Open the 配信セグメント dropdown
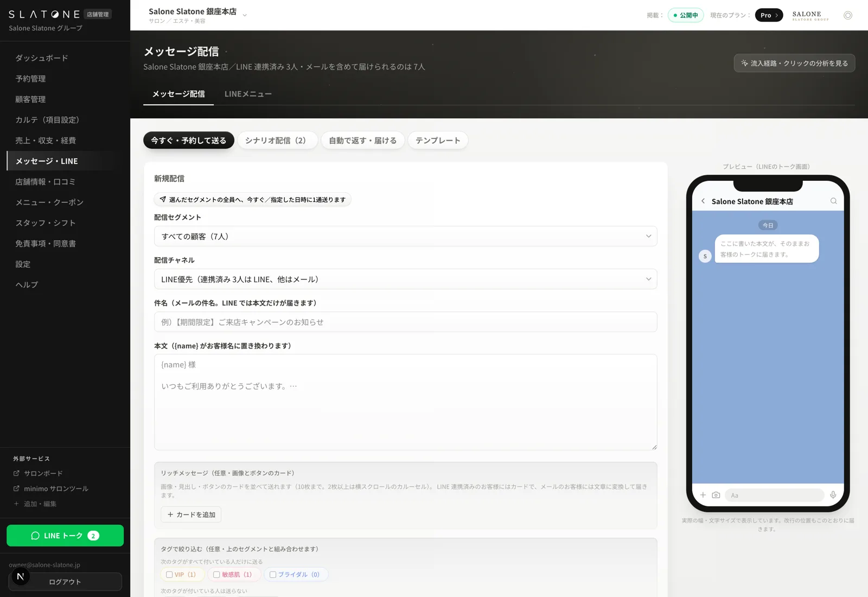 tap(406, 236)
